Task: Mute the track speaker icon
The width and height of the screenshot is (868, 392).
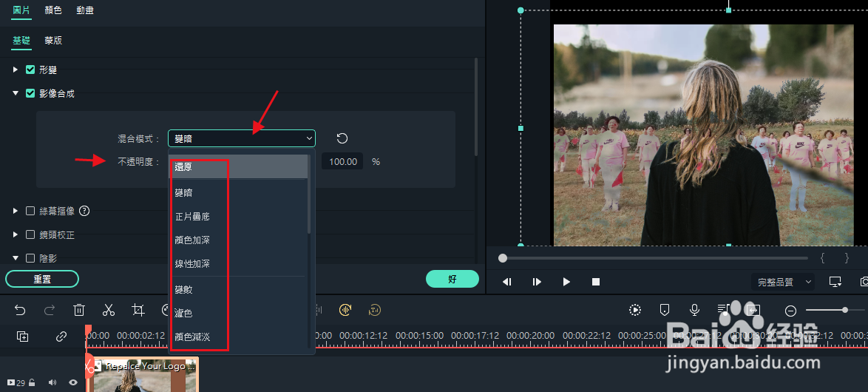Action: (52, 382)
